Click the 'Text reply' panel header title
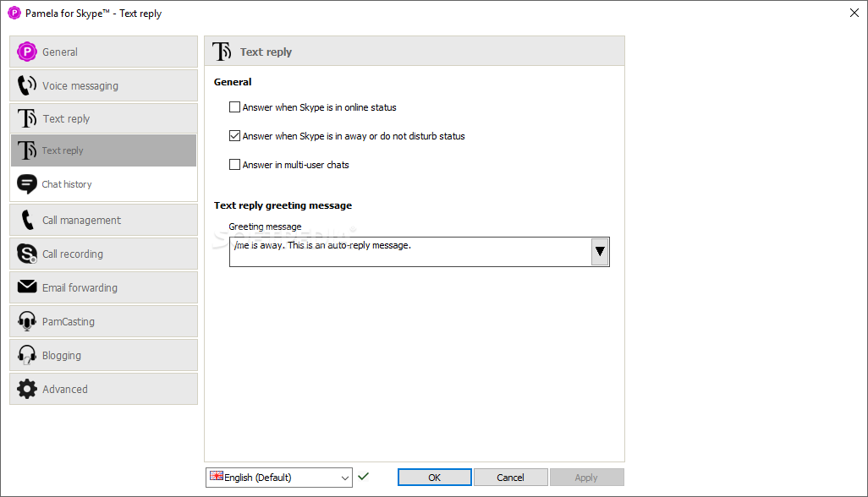Image resolution: width=868 pixels, height=497 pixels. coord(266,52)
